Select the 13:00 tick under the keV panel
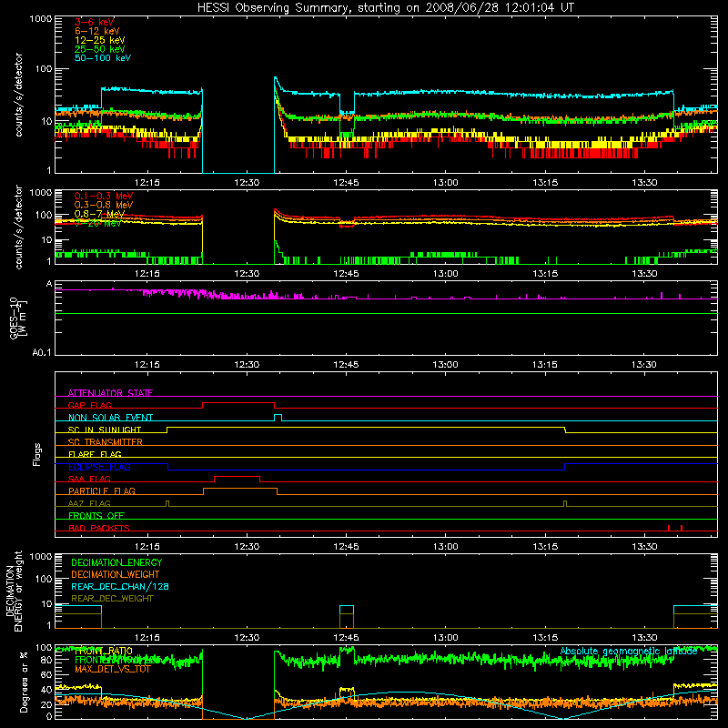 coord(445,183)
